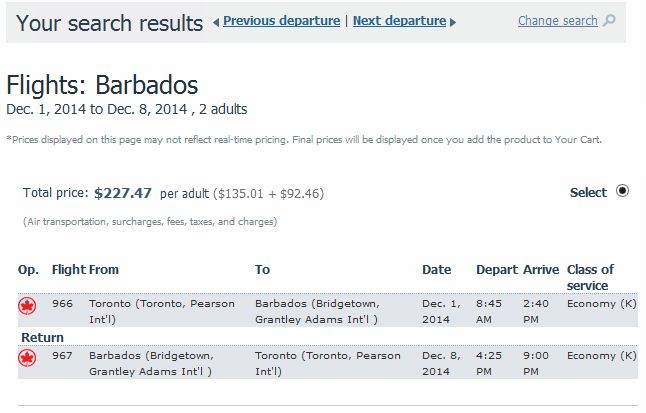Screen dimensions: 646x413
Task: Click the Class of service column header
Action: tap(590, 277)
